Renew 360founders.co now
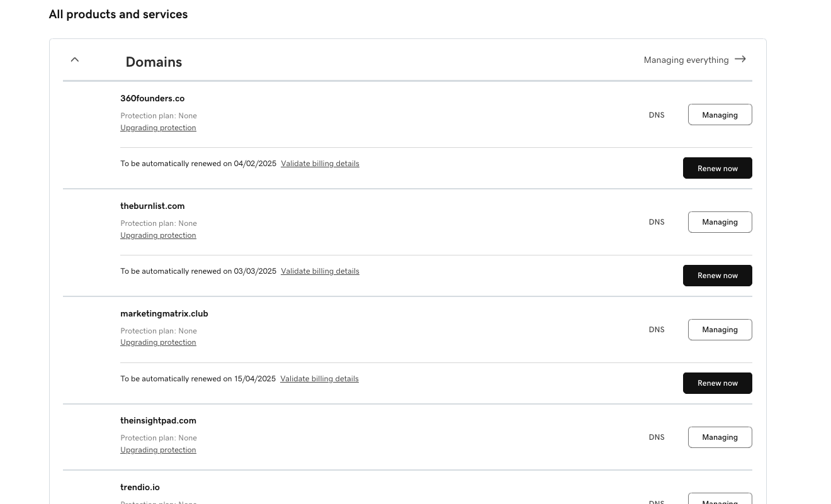Viewport: 831px width, 504px height. pyautogui.click(x=717, y=168)
